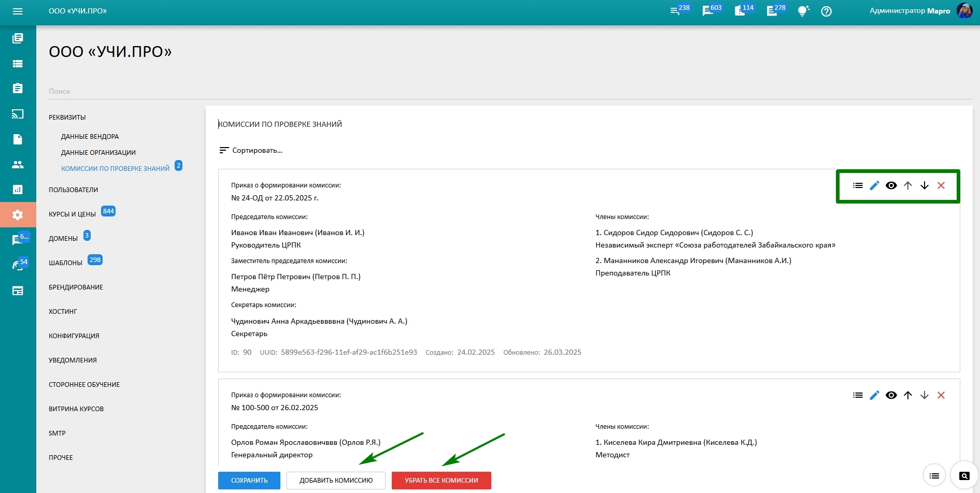Open the help question-mark icon
The height and width of the screenshot is (493, 980).
coord(827,11)
